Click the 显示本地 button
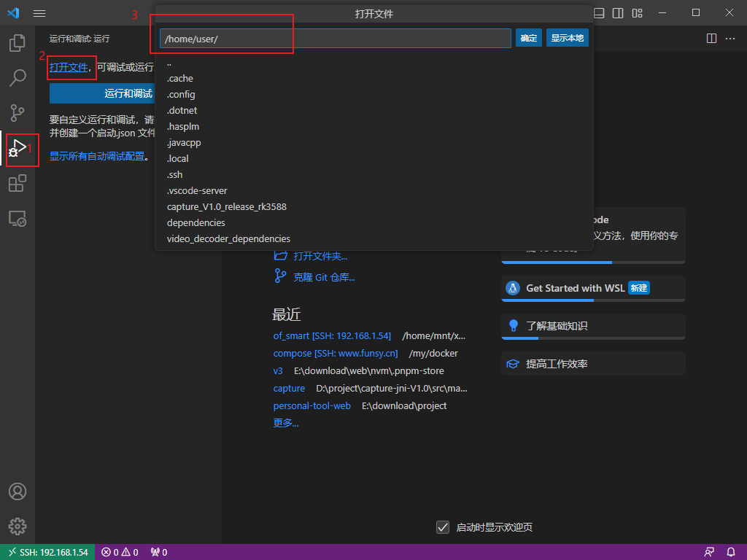This screenshot has height=560, width=747. [x=567, y=38]
